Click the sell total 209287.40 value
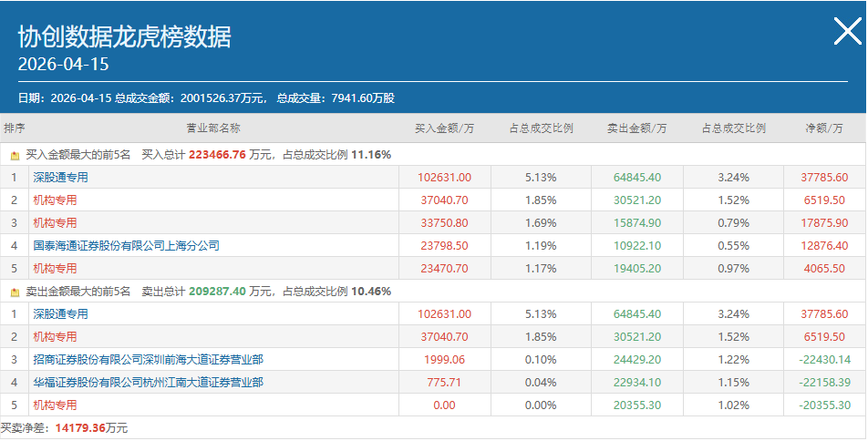The height and width of the screenshot is (441, 868). click(x=218, y=292)
